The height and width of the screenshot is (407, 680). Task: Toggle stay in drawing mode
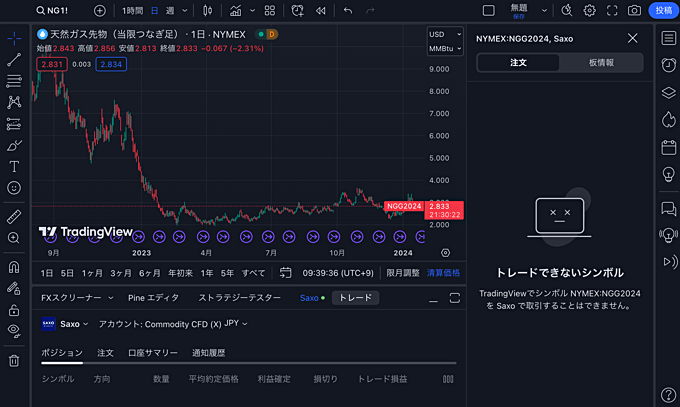coord(14,289)
